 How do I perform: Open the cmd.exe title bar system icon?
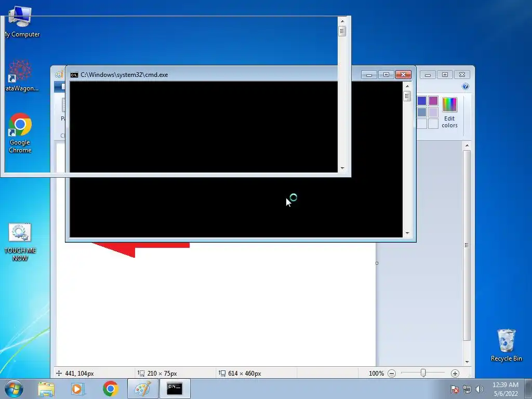point(74,75)
